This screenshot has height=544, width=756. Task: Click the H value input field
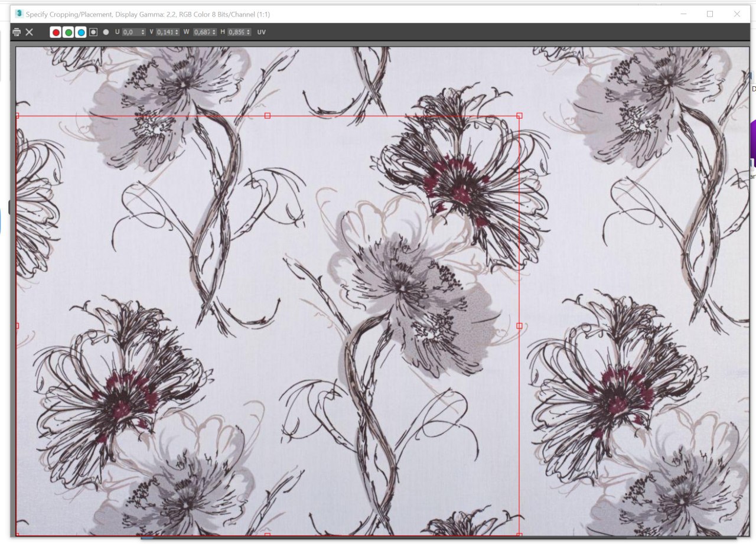pos(236,32)
